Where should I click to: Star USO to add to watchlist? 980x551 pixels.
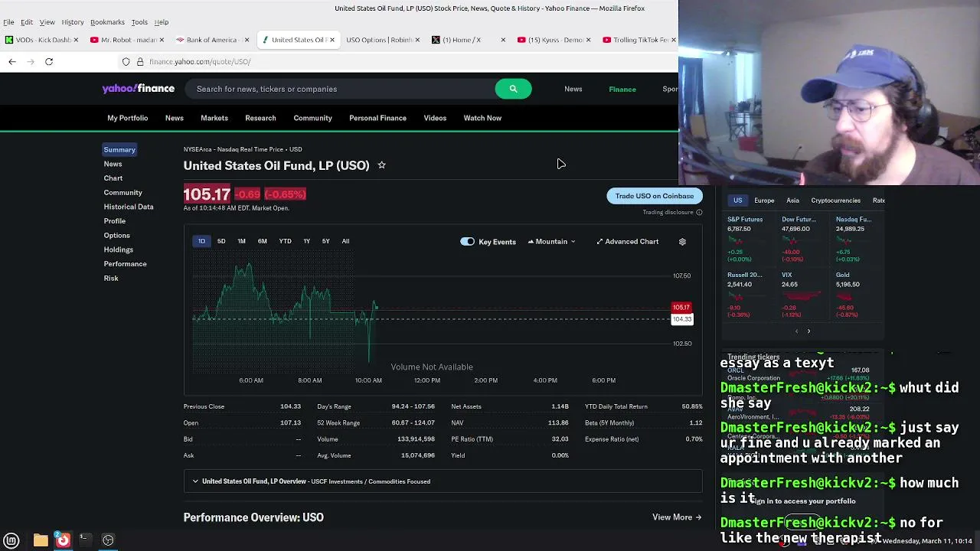[x=381, y=165]
